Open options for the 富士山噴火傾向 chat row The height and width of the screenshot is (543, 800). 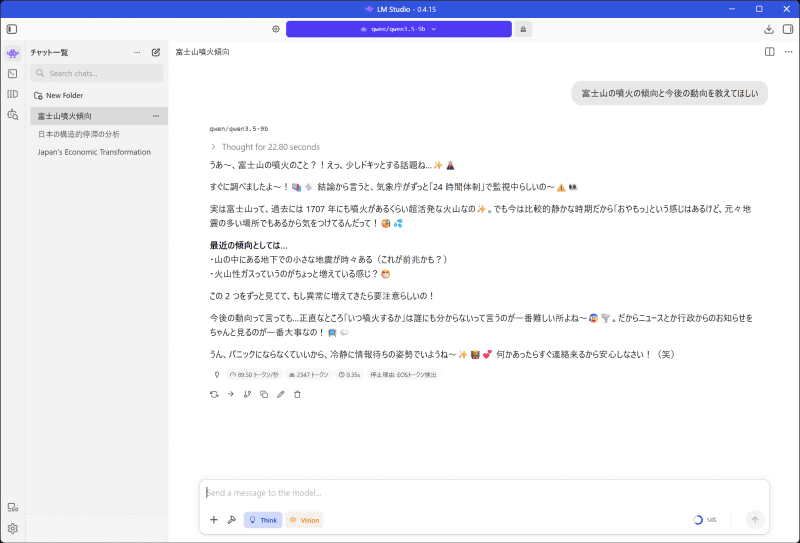pyautogui.click(x=156, y=116)
